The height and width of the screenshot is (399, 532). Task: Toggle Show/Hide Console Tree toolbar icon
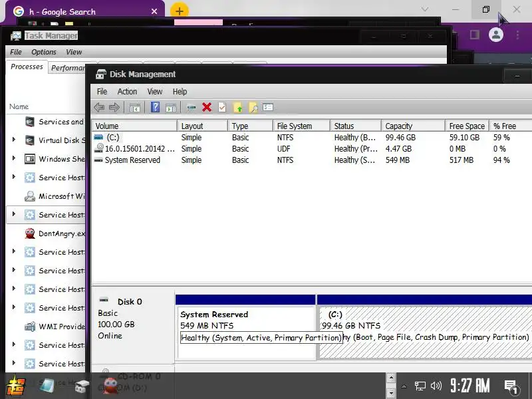tap(135, 108)
